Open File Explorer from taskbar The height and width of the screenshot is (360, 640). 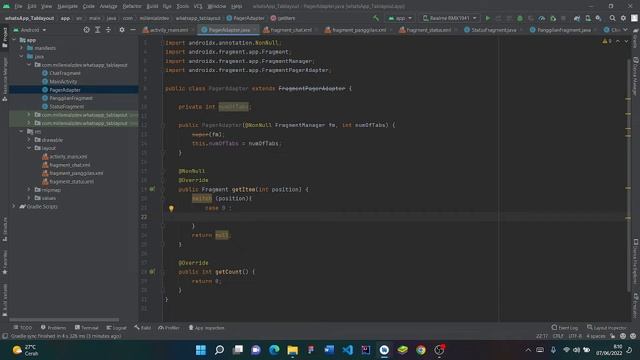[292, 350]
